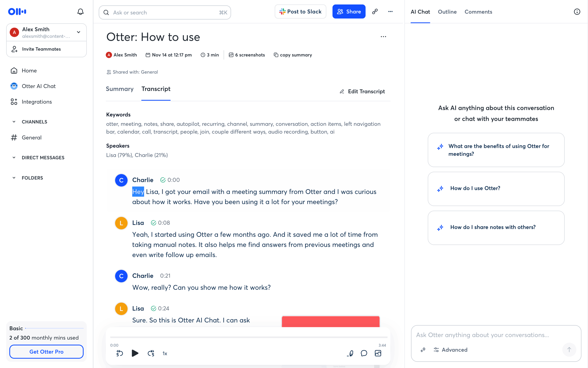Click the highlighted word Hey in transcript
The height and width of the screenshot is (368, 588).
pos(138,192)
